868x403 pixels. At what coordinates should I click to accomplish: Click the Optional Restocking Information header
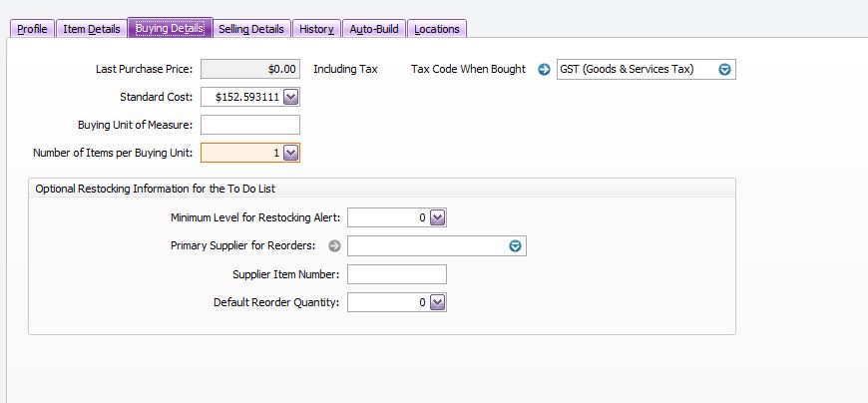155,189
